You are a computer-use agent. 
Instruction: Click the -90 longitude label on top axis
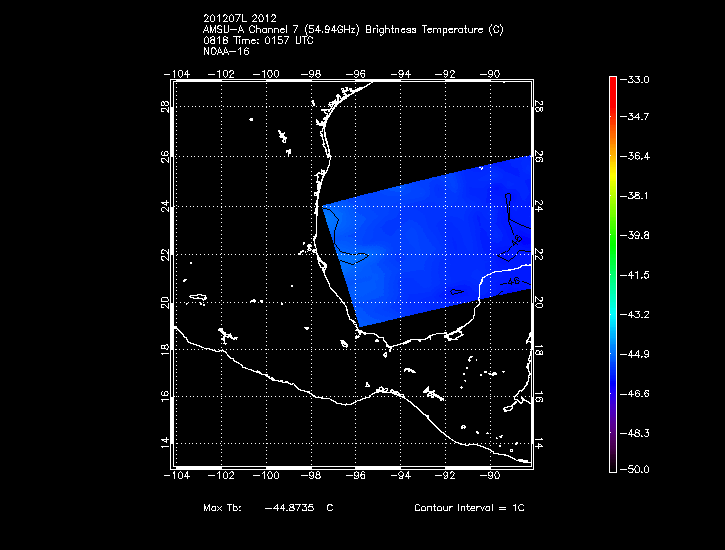pos(490,74)
